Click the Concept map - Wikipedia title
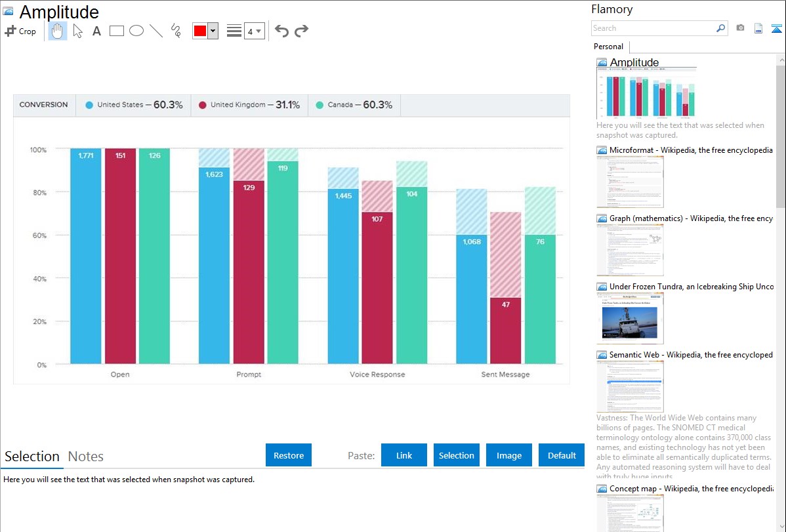The image size is (786, 532). pyautogui.click(x=691, y=488)
